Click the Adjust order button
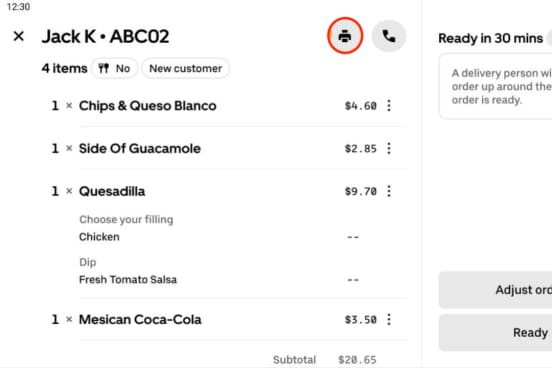552x368 pixels. point(495,290)
